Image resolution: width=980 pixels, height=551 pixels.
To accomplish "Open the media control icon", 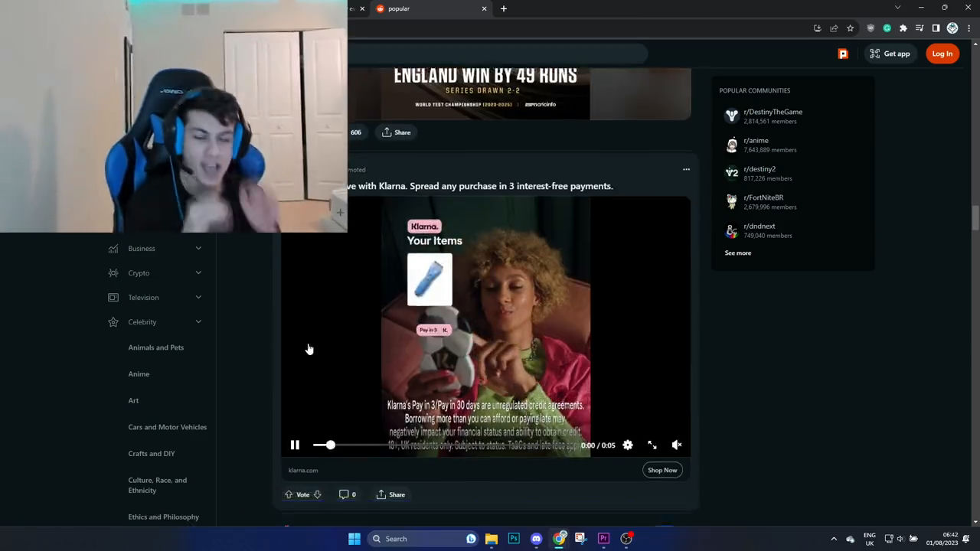I will click(920, 28).
